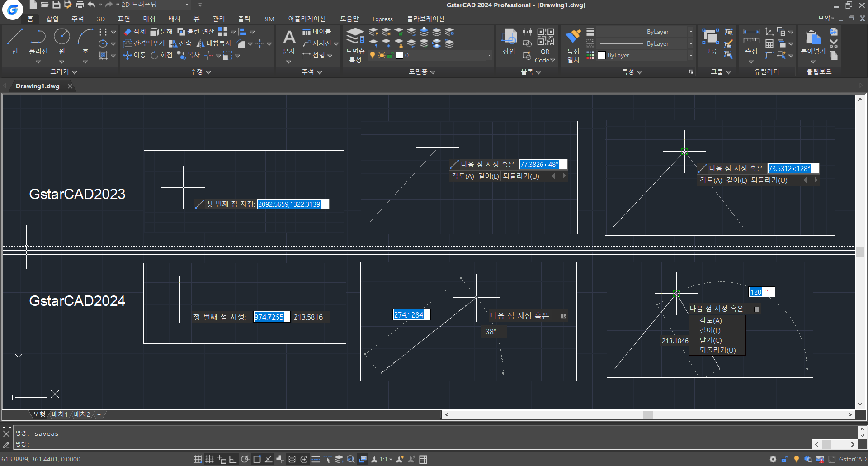Open the 3D ribbon tab

point(101,19)
